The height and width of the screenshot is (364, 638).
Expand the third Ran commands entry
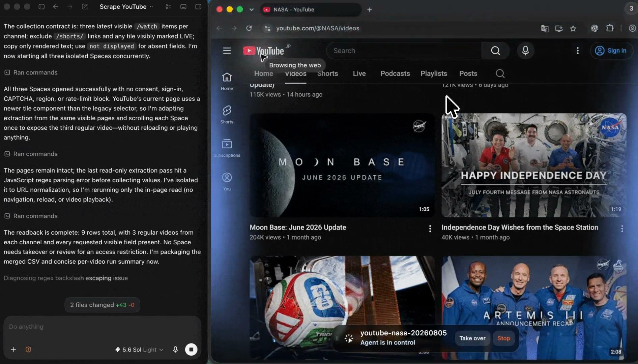[x=31, y=216]
